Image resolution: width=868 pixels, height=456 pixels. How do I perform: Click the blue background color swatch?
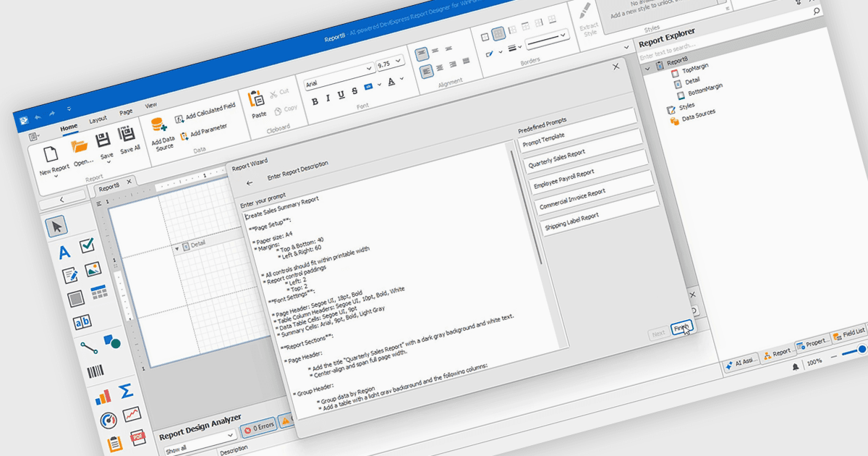coord(368,87)
